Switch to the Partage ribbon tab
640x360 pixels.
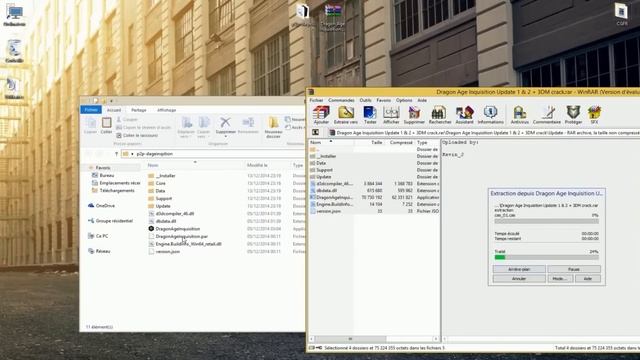pyautogui.click(x=139, y=110)
